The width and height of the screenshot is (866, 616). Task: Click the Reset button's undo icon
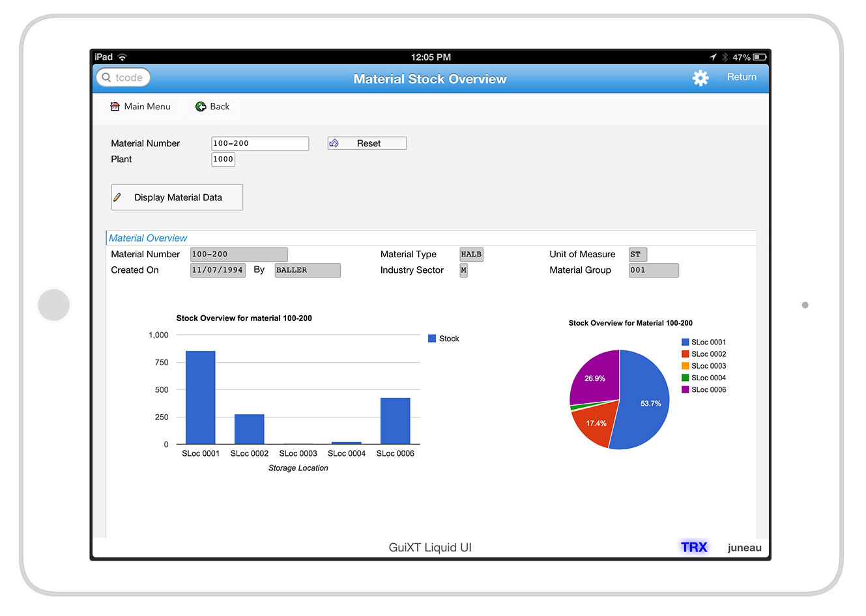(334, 143)
